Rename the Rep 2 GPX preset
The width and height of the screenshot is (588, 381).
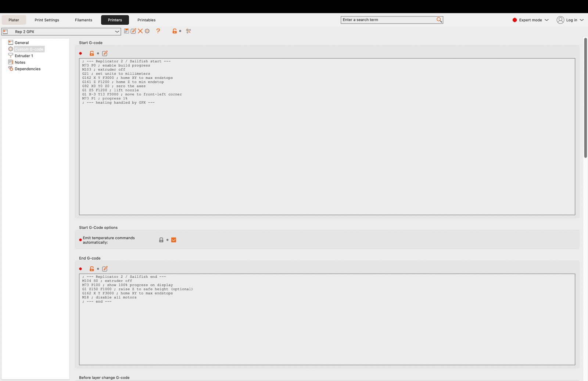133,31
